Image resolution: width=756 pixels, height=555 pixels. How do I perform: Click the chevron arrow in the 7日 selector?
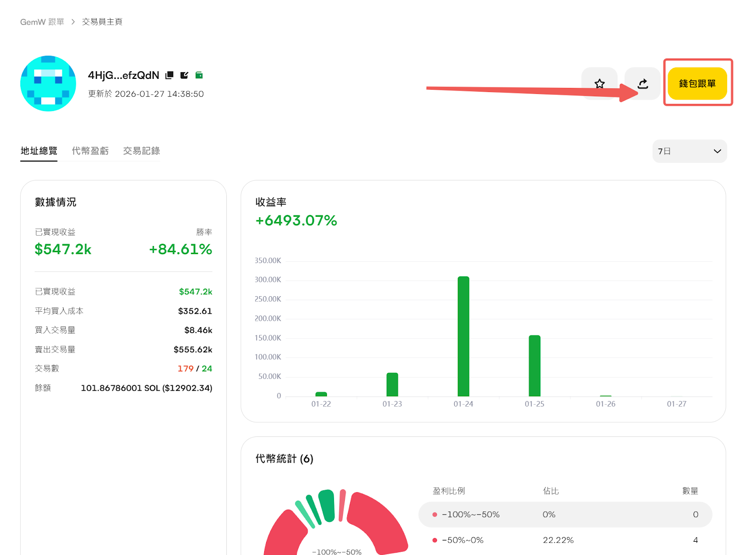point(717,151)
